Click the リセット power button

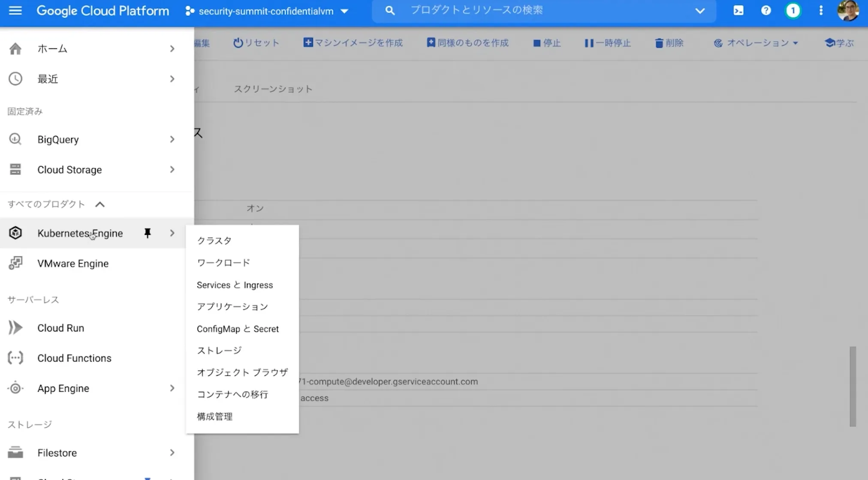[x=256, y=43]
